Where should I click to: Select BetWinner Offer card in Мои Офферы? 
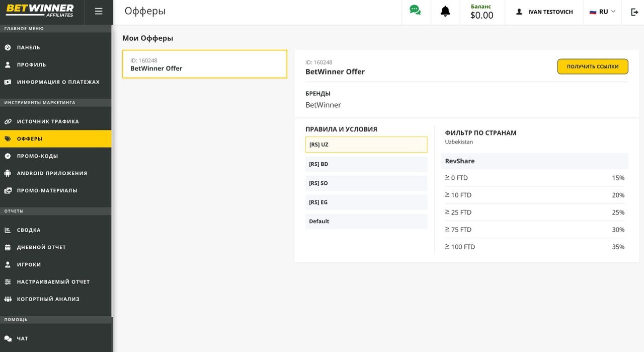point(204,64)
